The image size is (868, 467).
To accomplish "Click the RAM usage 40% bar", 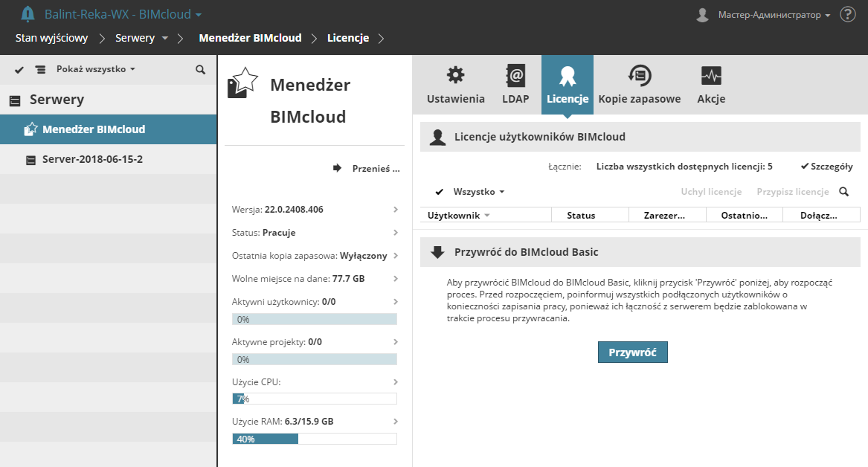I will 315,439.
